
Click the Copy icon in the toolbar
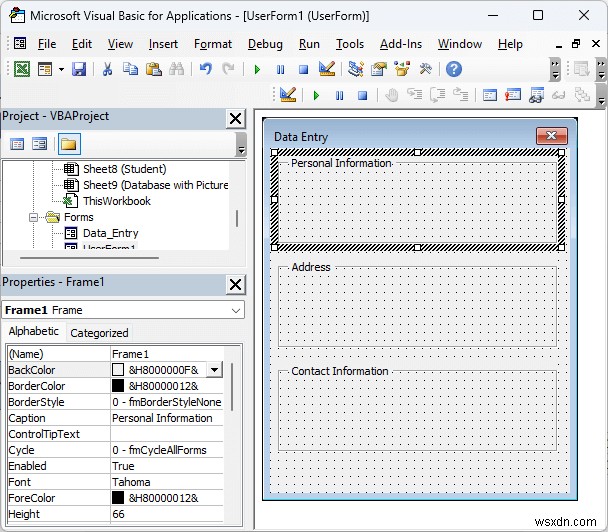pos(130,69)
